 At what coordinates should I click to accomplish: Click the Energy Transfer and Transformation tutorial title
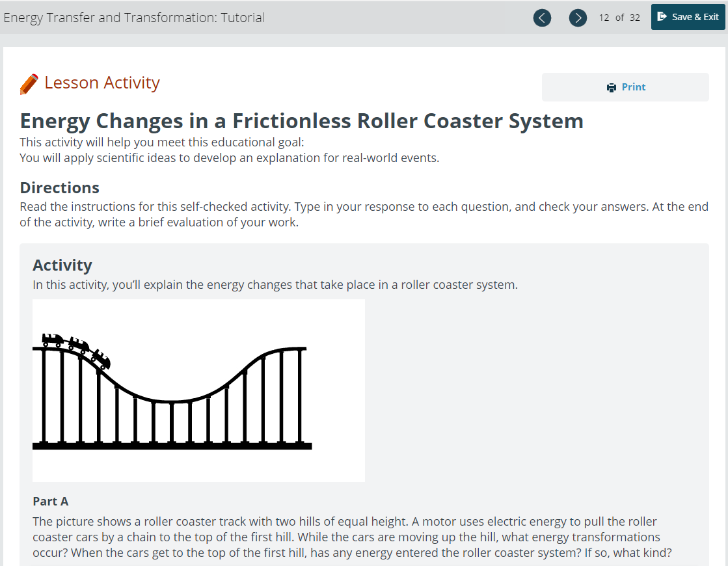[x=134, y=18]
